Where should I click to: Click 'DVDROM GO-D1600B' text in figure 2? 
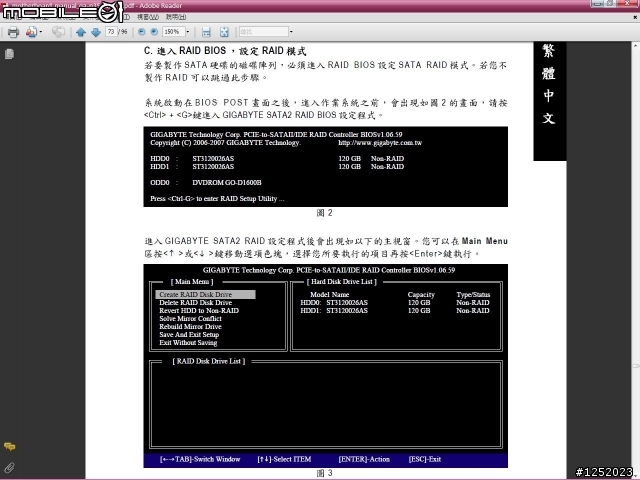[227, 182]
